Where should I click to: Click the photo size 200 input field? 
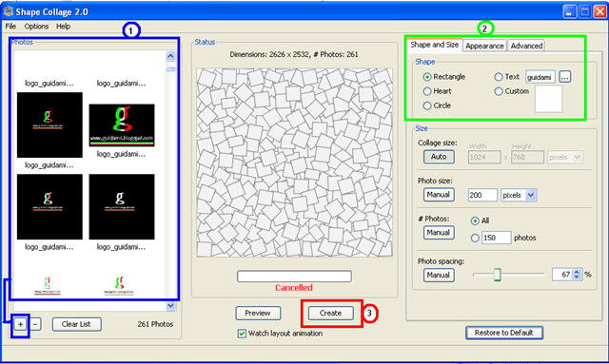[x=482, y=195]
